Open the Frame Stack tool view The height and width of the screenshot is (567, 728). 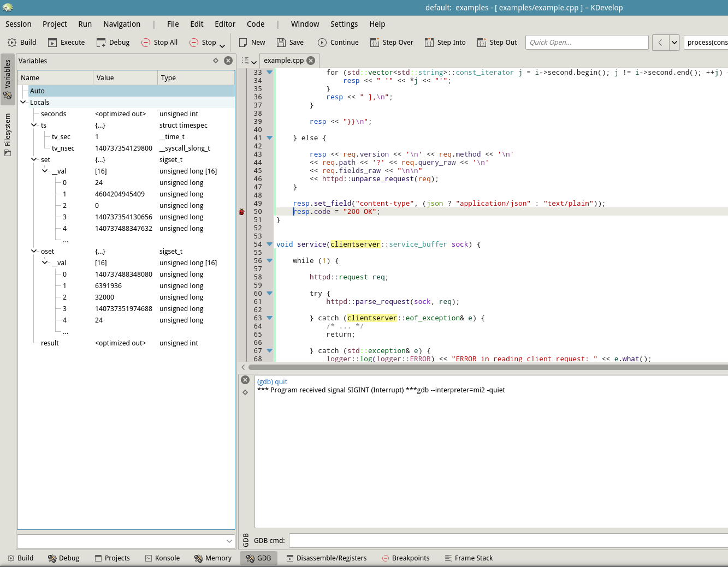coord(469,558)
